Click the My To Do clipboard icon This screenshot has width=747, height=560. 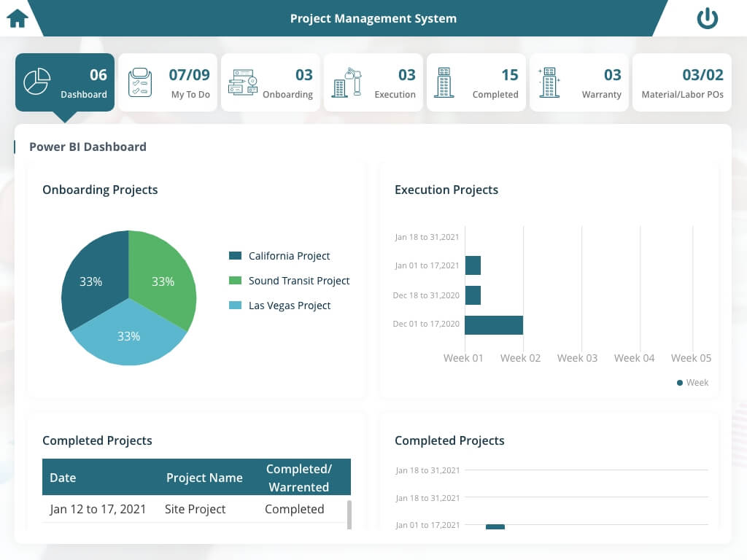(x=140, y=82)
